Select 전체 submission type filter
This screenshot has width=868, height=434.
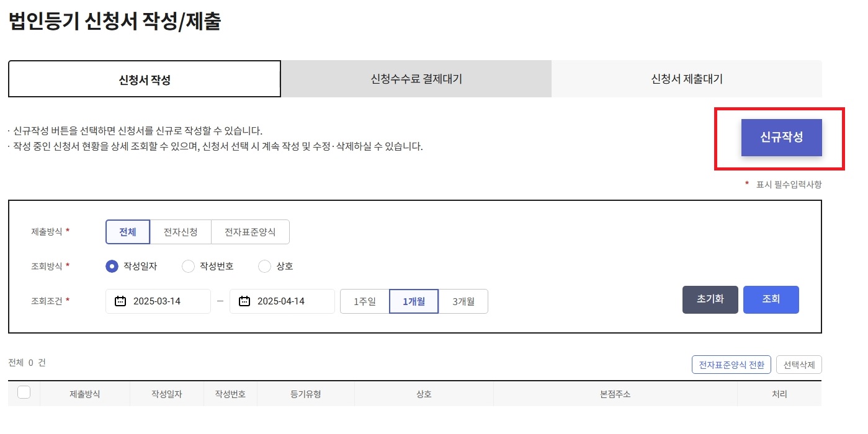point(127,231)
